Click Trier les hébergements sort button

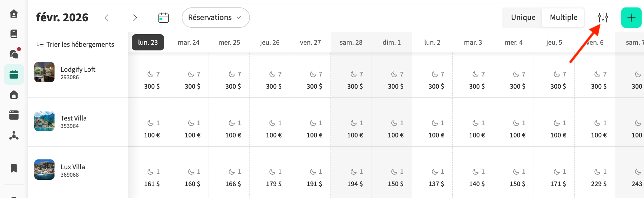click(76, 44)
